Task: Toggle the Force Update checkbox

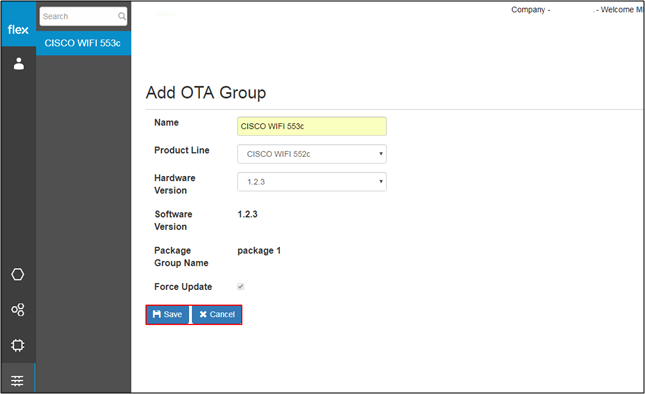Action: pos(241,287)
